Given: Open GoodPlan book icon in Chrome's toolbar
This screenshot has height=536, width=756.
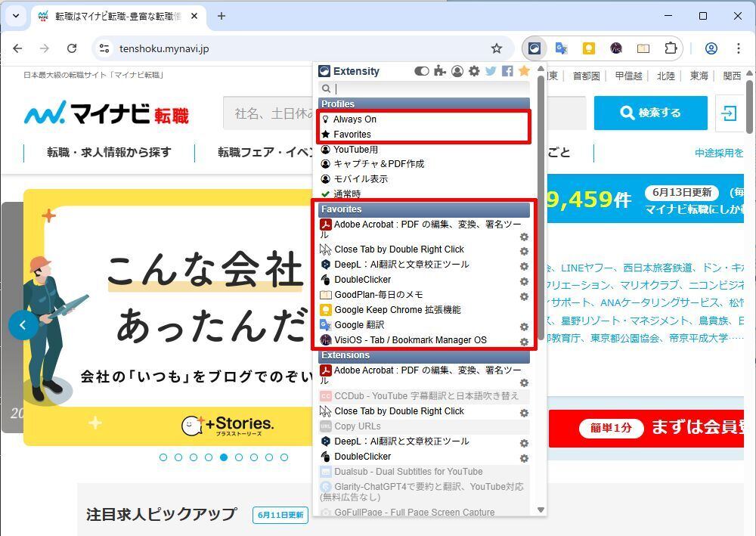Looking at the screenshot, I should click(643, 48).
